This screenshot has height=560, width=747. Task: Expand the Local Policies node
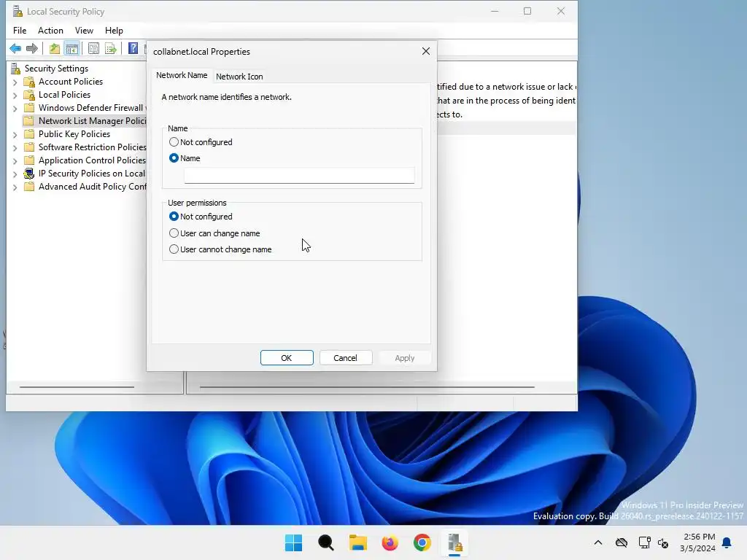(15, 96)
